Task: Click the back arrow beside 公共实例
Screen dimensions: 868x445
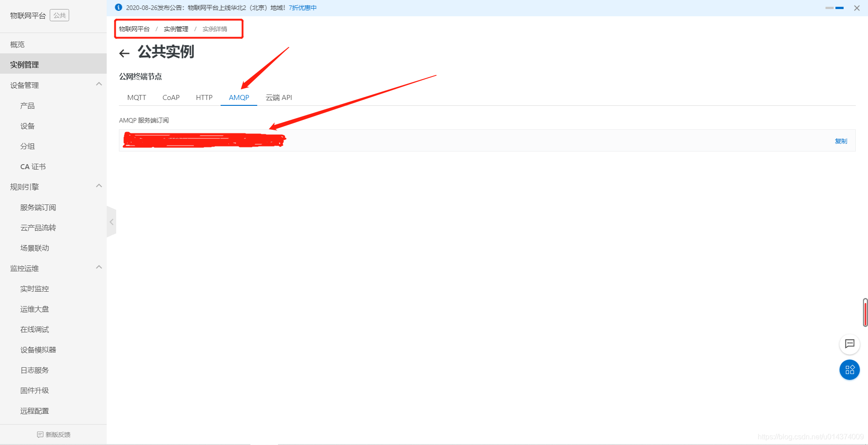Action: click(124, 53)
